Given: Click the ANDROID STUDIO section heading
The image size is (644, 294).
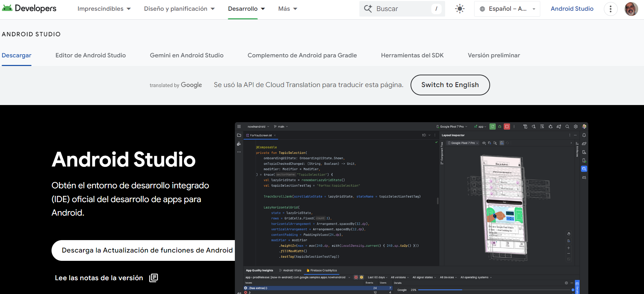Looking at the screenshot, I should pyautogui.click(x=31, y=34).
